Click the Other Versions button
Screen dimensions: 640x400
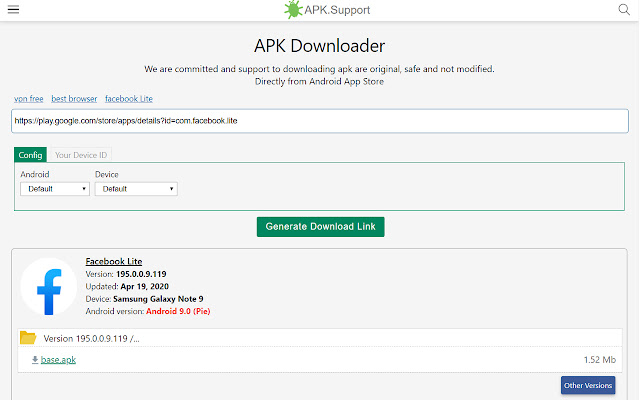click(x=588, y=385)
